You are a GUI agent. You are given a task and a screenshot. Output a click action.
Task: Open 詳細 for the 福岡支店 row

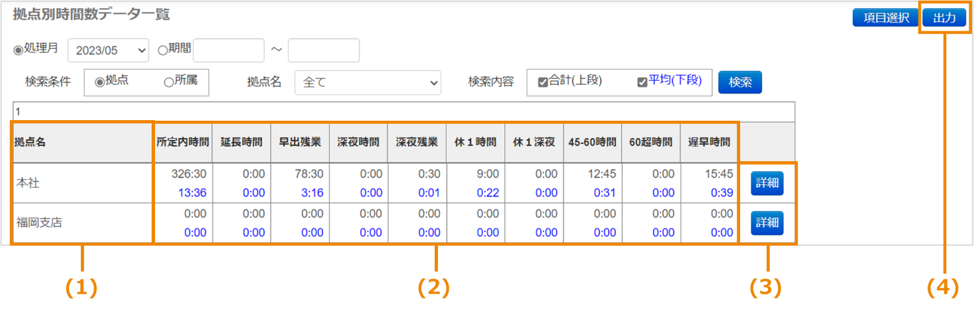[x=767, y=223]
